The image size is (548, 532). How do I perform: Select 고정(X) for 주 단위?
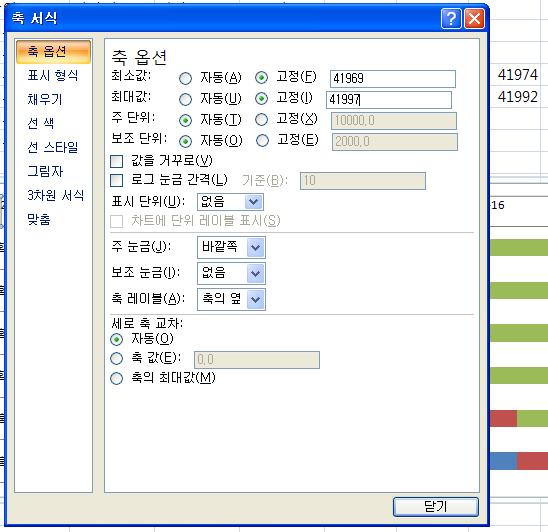click(x=261, y=120)
